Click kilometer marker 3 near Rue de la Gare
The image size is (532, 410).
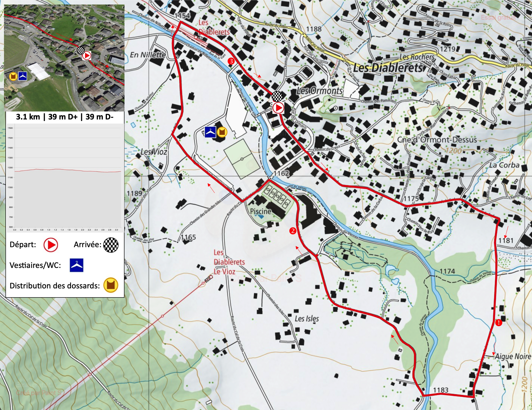231,61
